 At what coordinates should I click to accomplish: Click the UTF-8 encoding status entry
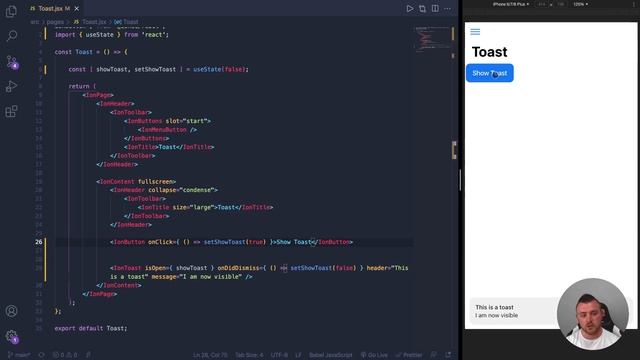[x=279, y=355]
